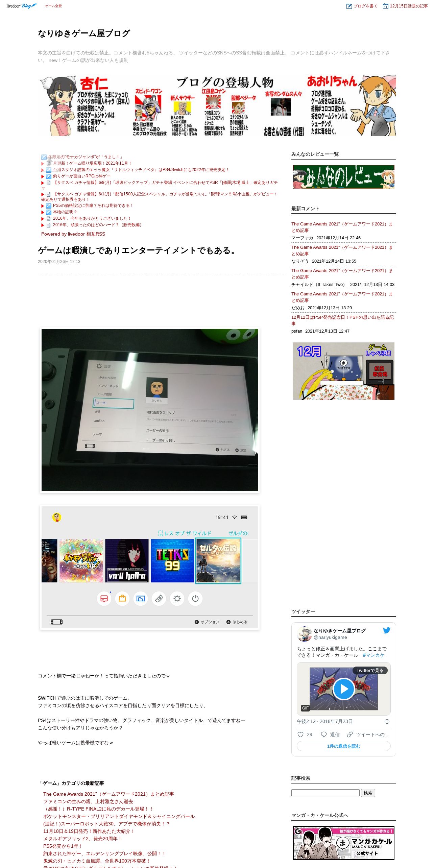
Task: Open ファミコンの生みの親、上村雅之さん逝去 link
Action: click(x=88, y=801)
